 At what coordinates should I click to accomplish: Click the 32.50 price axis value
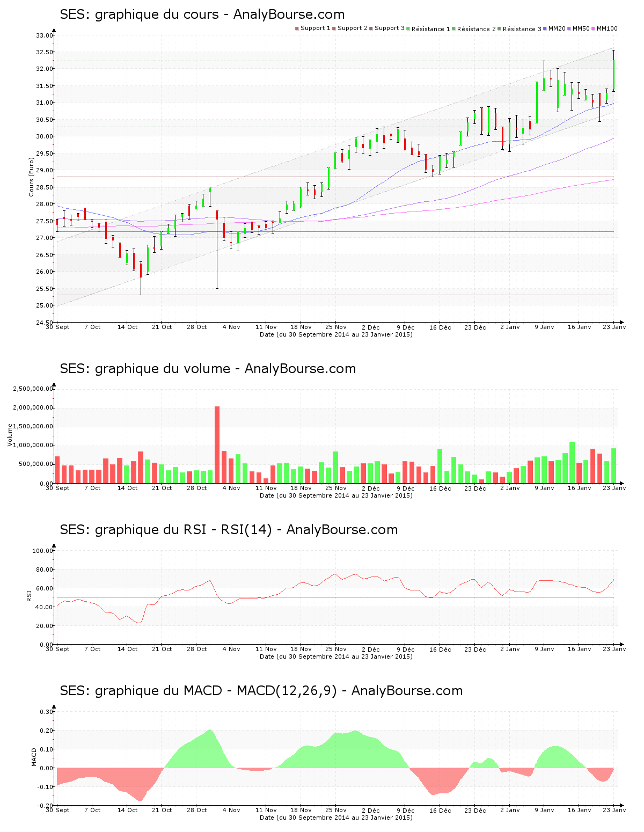[x=45, y=52]
